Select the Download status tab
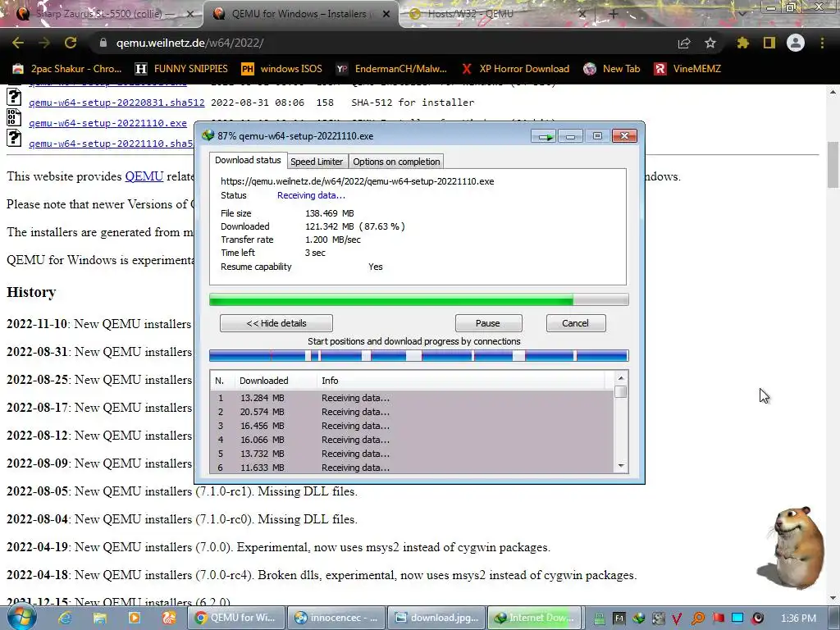840x630 pixels. point(248,160)
